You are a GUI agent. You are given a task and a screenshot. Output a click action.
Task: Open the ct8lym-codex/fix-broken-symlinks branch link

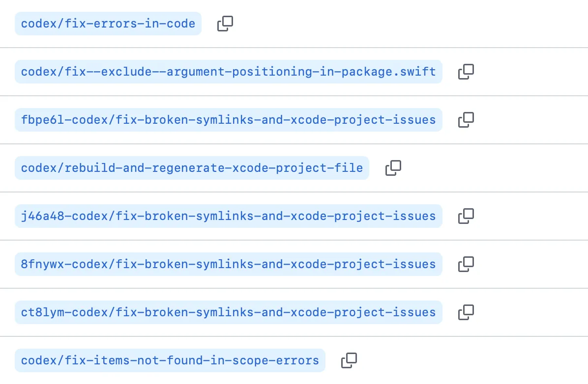[x=228, y=312]
